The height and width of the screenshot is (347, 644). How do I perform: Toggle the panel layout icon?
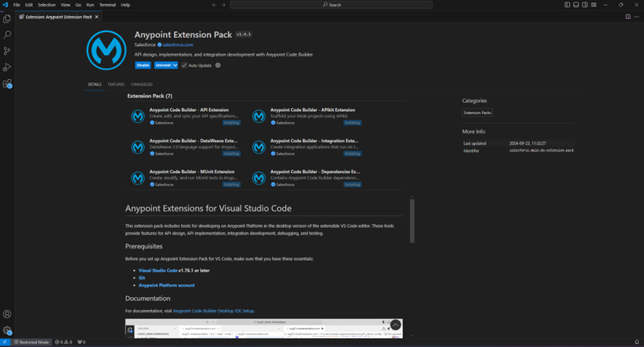(576, 5)
